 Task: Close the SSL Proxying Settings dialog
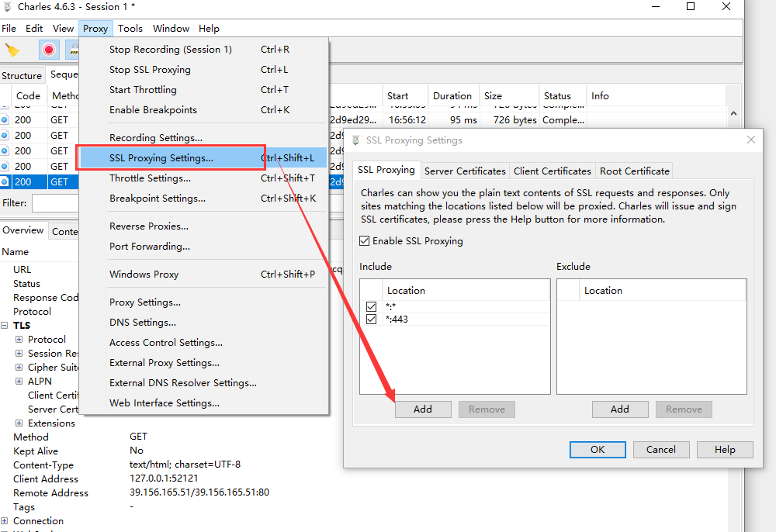coord(750,140)
